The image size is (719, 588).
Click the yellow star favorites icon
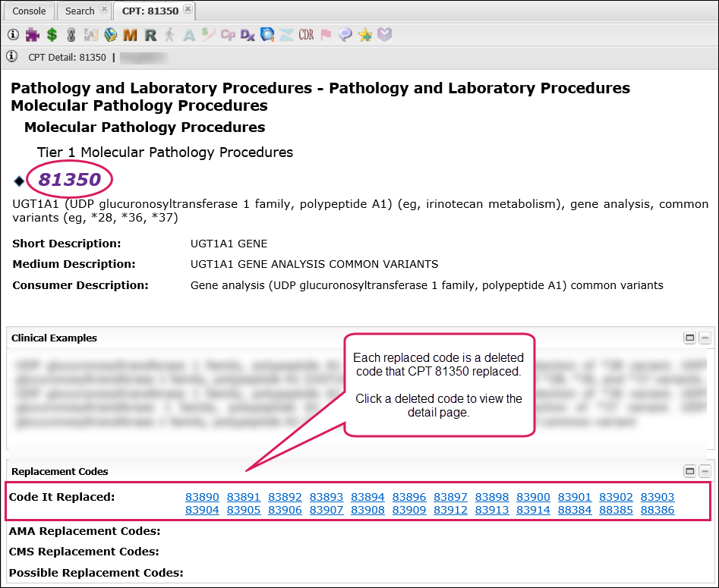pos(365,34)
